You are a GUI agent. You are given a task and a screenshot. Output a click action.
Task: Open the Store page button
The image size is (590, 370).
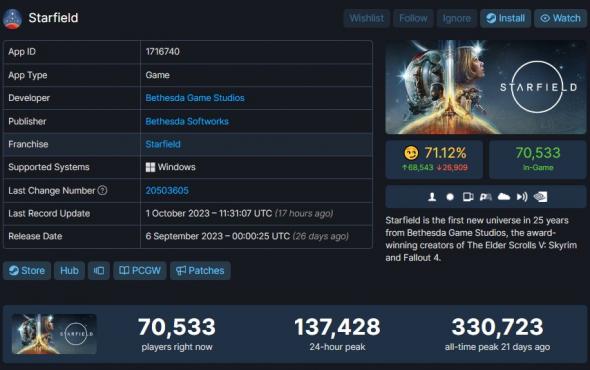pos(27,271)
